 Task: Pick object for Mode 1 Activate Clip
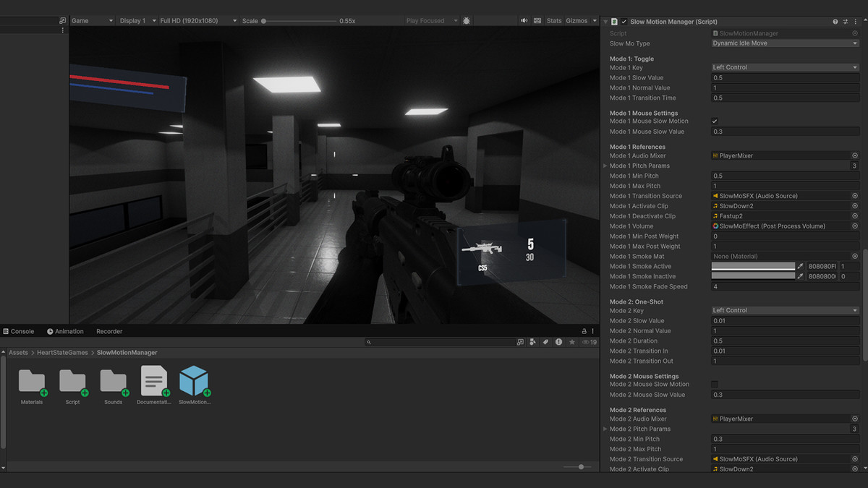[854, 206]
